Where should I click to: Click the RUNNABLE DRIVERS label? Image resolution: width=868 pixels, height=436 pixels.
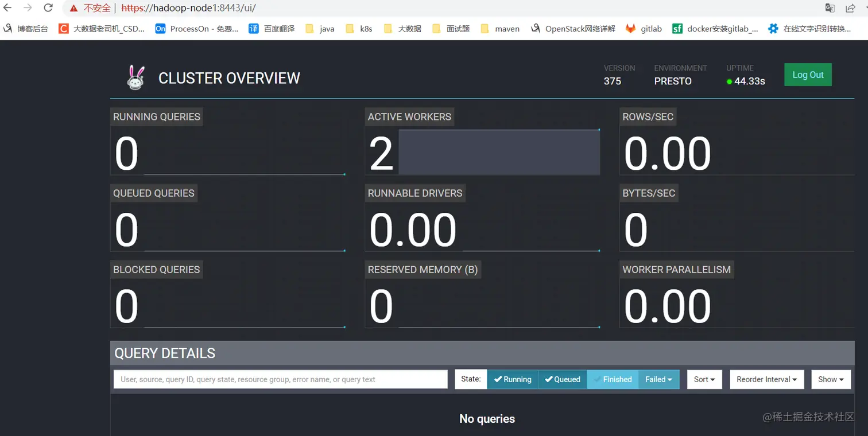pos(415,193)
